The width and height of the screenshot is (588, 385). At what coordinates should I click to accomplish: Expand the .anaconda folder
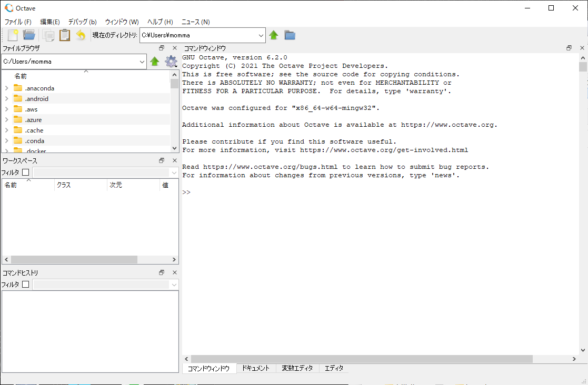[x=7, y=88]
